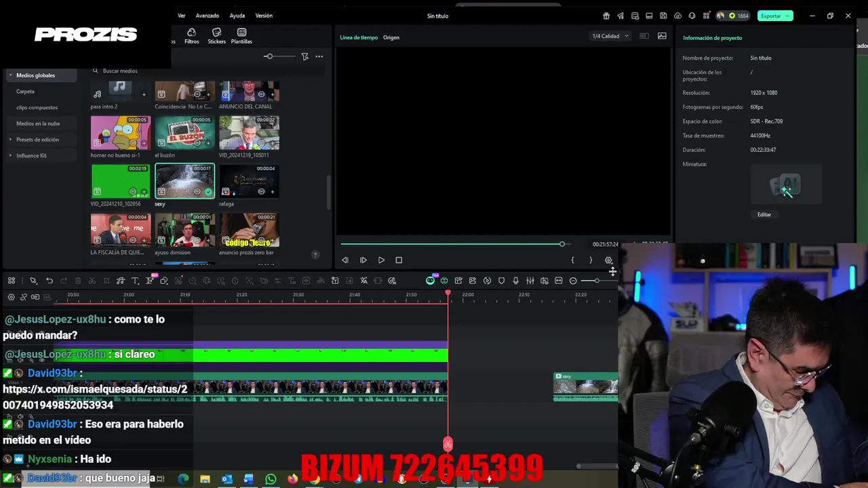Open Medios en la nube
This screenshot has width=868, height=488.
coord(38,123)
